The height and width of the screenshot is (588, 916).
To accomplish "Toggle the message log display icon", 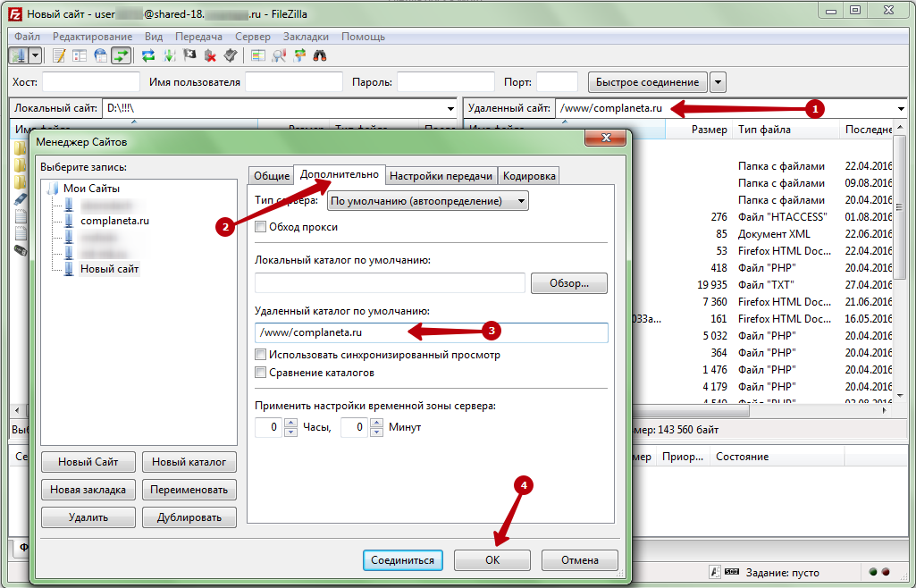I will pyautogui.click(x=59, y=55).
